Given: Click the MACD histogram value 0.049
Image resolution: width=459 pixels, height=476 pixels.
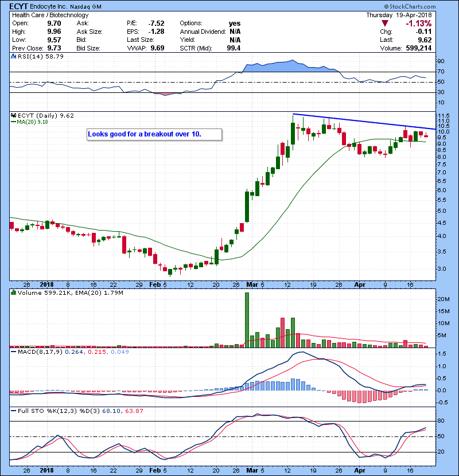Looking at the screenshot, I should click(x=120, y=352).
